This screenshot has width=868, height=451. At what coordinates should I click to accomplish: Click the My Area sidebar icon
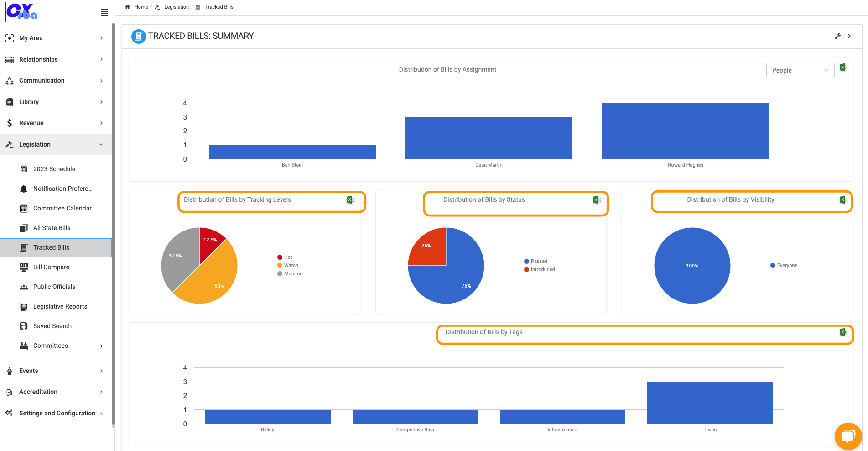coord(10,38)
